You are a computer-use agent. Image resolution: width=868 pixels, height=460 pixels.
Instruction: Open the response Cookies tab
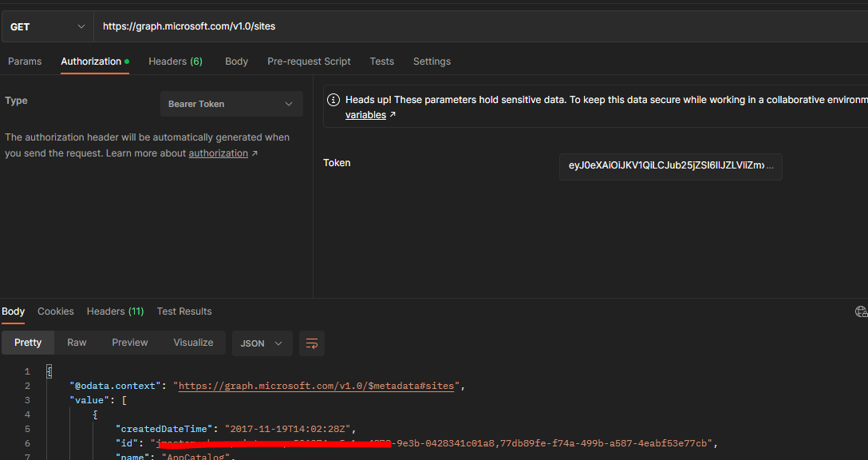coord(55,311)
